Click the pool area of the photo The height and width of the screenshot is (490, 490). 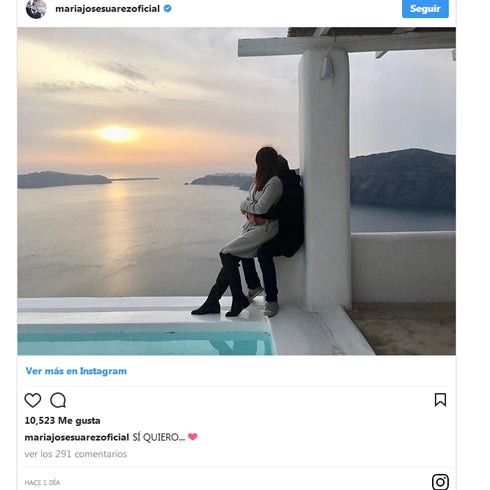(x=146, y=340)
